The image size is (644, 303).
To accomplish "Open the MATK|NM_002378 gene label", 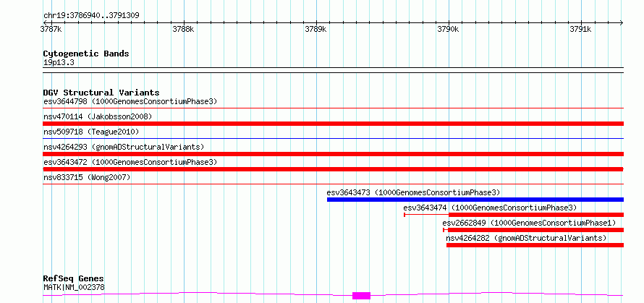I will (x=74, y=287).
